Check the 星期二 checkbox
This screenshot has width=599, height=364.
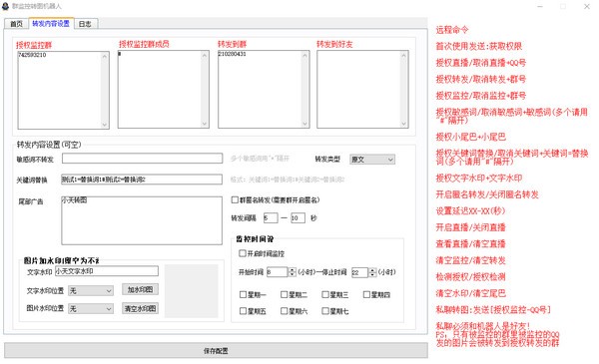point(284,294)
